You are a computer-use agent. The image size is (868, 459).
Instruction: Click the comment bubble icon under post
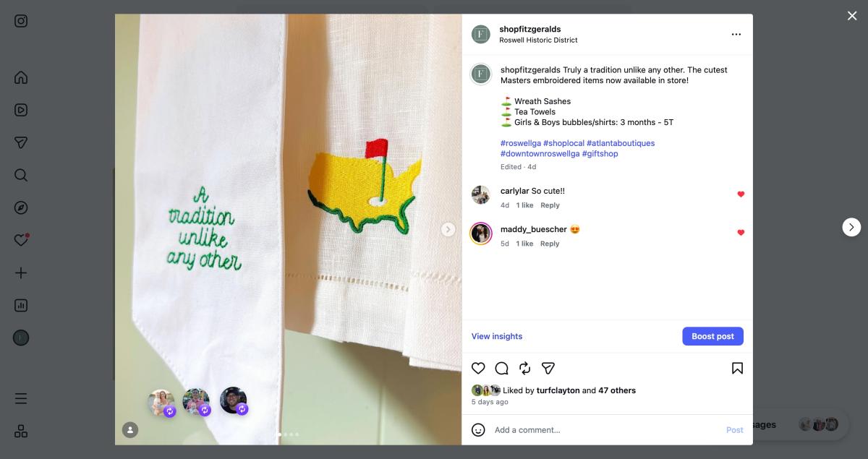(501, 368)
